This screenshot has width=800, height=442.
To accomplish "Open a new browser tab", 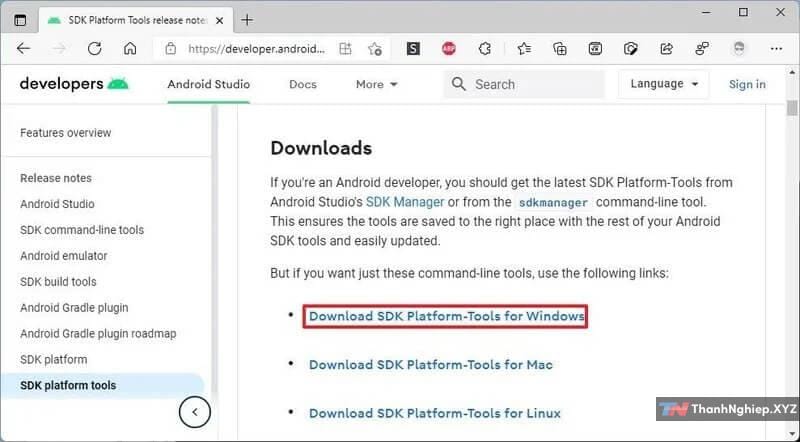I will [247, 20].
